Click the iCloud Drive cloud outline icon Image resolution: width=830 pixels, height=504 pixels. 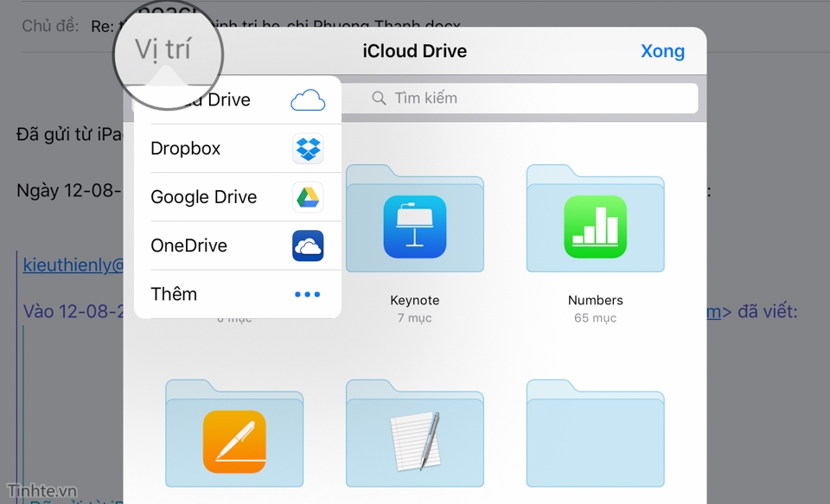coord(308,100)
